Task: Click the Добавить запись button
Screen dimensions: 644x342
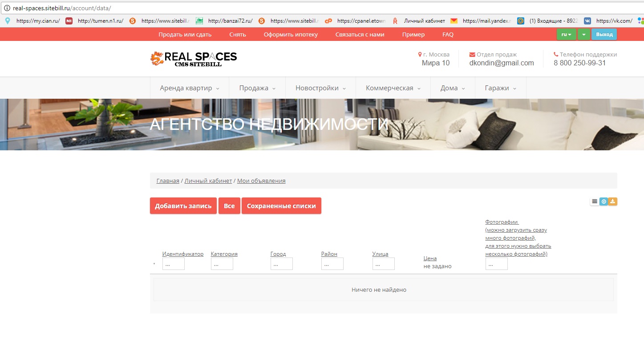Action: [183, 206]
